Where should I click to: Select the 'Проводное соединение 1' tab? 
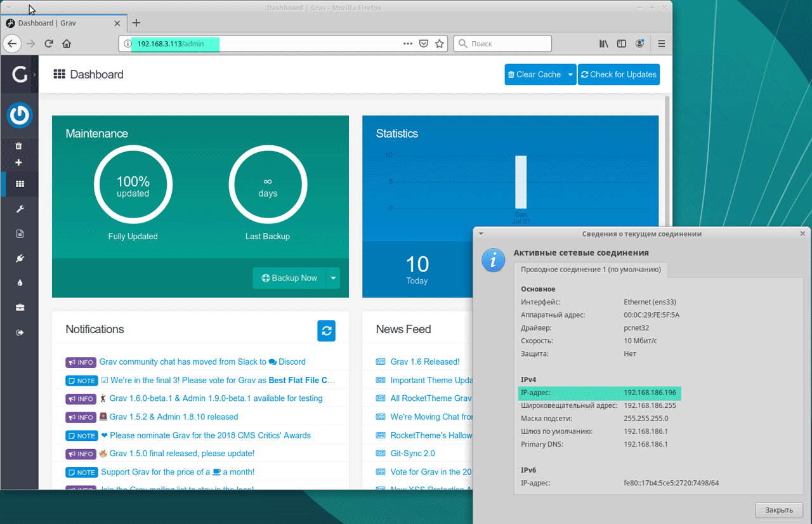tap(591, 270)
